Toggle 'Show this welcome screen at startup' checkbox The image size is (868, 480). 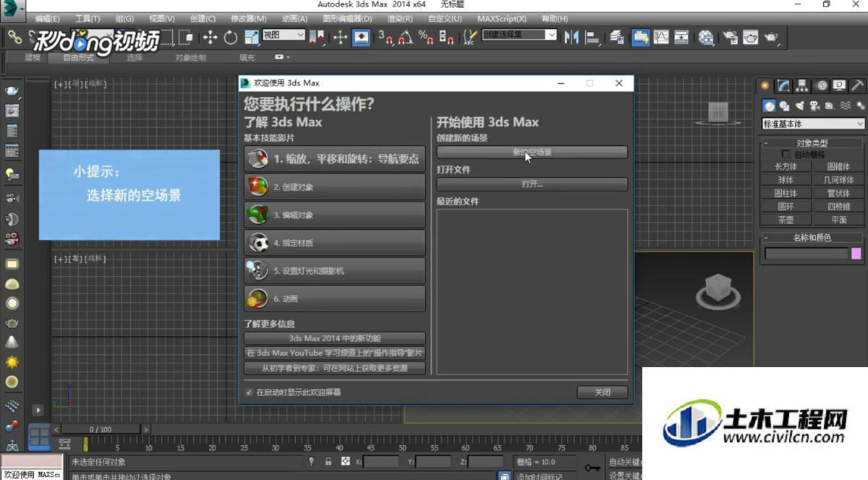coord(250,393)
